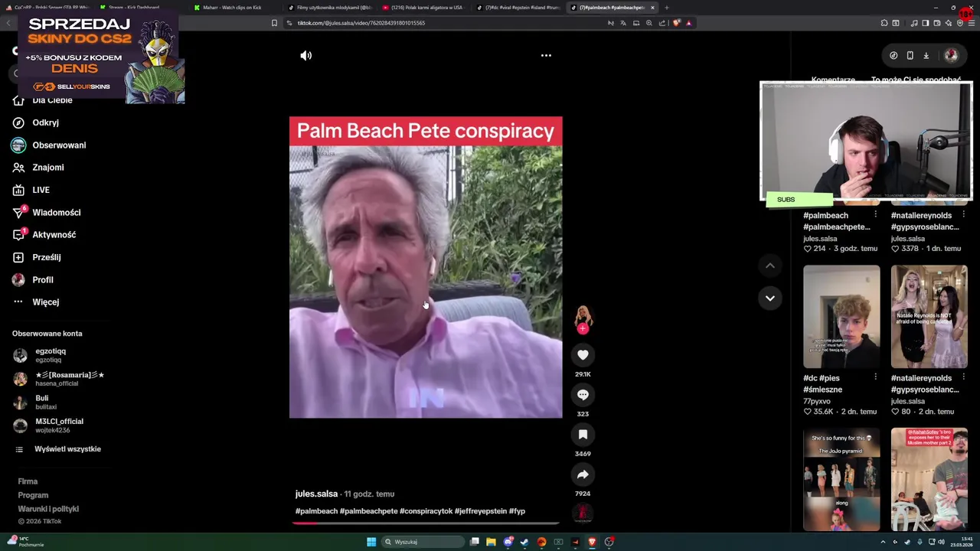Open the Brave browser taskbar icon
The image size is (980, 551).
click(x=592, y=542)
